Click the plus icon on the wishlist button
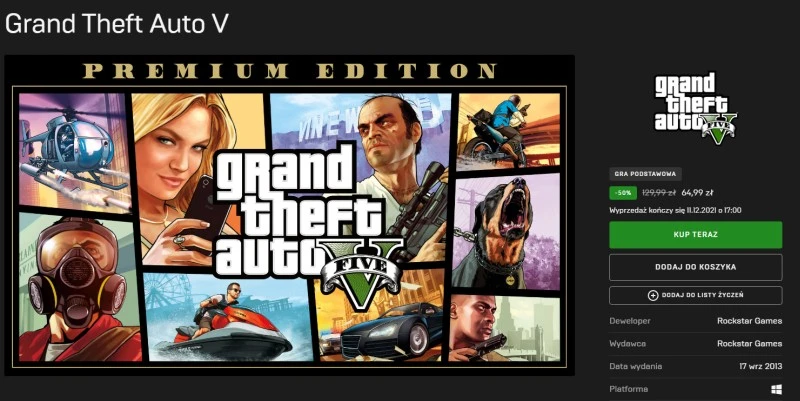This screenshot has height=401, width=800. [x=653, y=295]
